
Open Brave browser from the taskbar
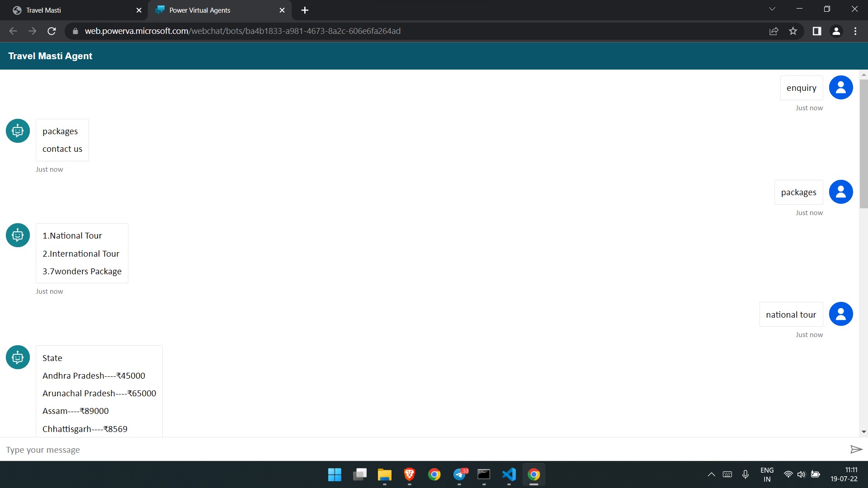[409, 474]
